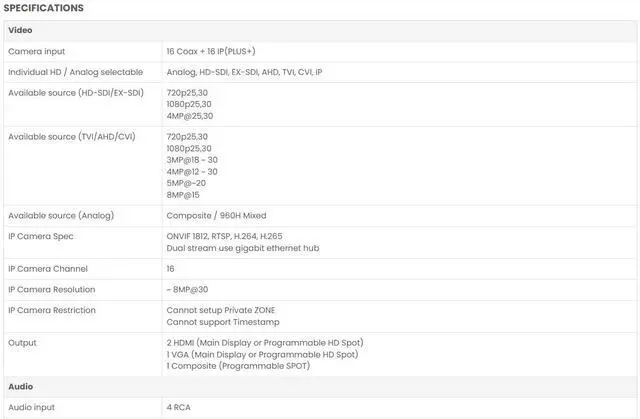Click the Available source (Analog) label
The height and width of the screenshot is (419, 640).
(x=61, y=215)
